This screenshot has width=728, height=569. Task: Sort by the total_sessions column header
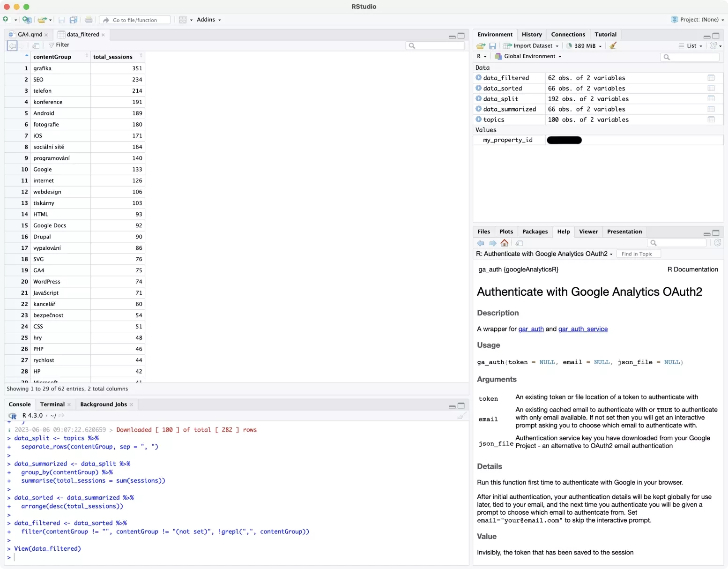pyautogui.click(x=113, y=57)
